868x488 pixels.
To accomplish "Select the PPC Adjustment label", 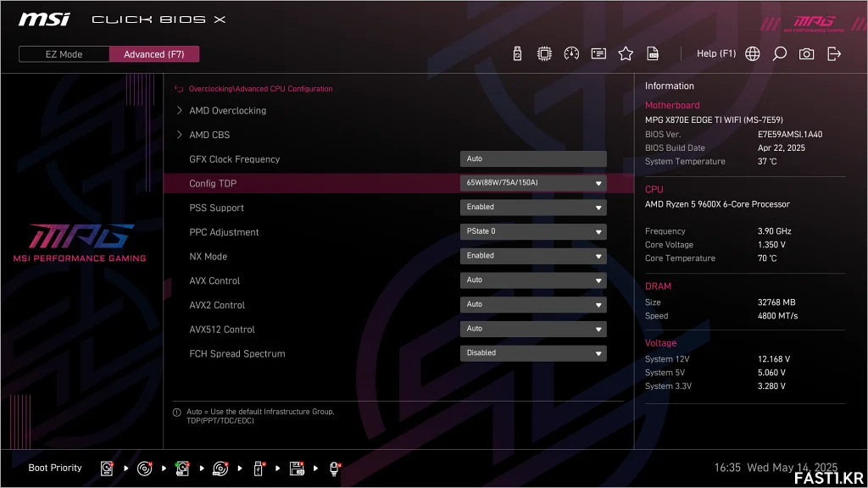I will pyautogui.click(x=224, y=232).
